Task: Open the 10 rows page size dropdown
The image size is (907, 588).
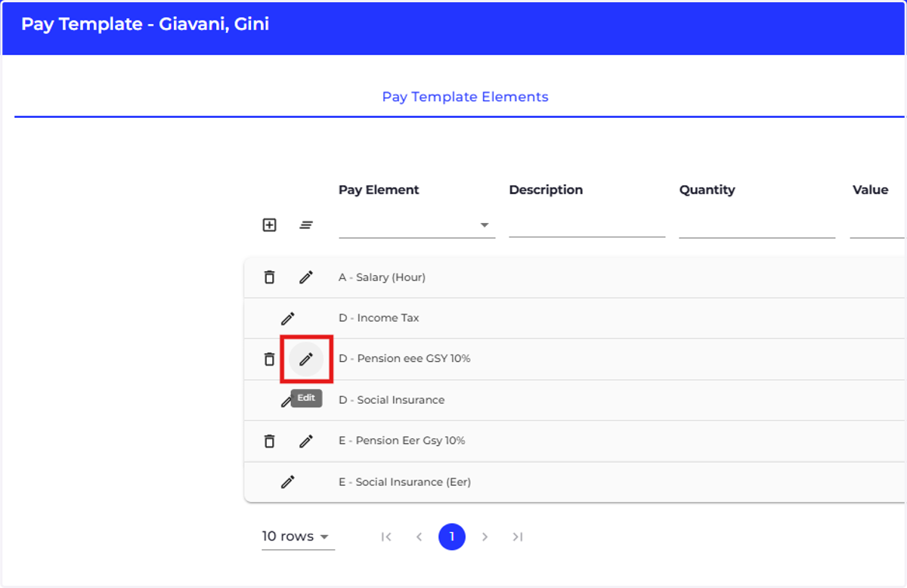Action: pyautogui.click(x=298, y=537)
